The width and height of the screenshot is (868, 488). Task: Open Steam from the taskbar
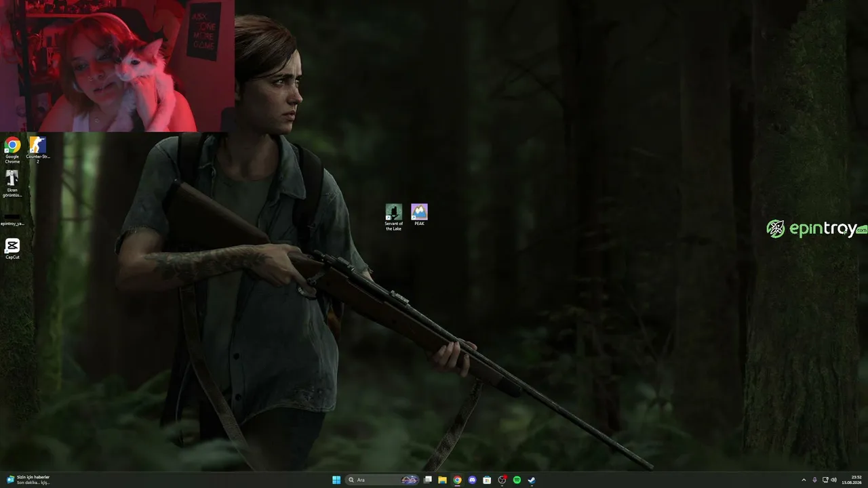point(532,480)
